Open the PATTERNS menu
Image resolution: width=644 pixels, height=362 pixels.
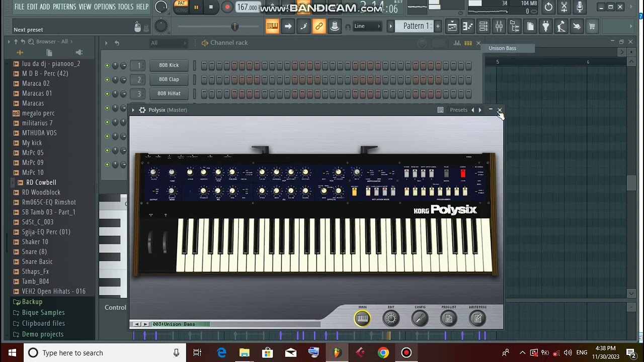pyautogui.click(x=64, y=7)
